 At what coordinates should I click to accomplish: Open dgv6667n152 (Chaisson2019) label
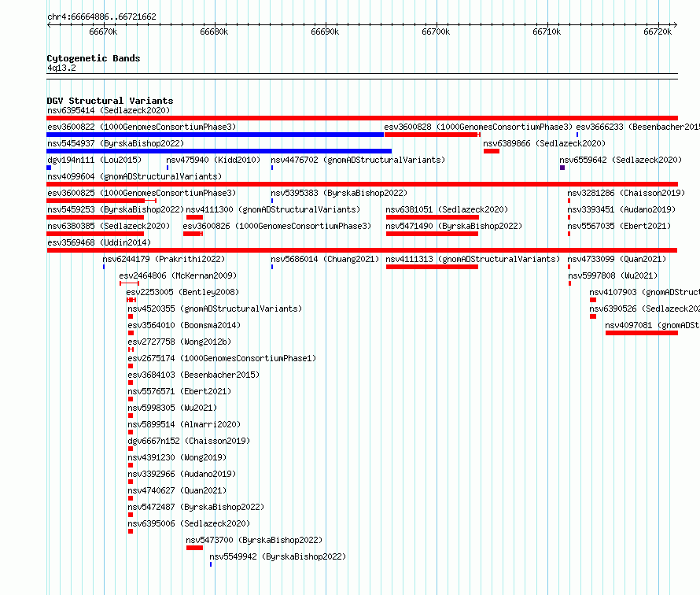tap(189, 441)
